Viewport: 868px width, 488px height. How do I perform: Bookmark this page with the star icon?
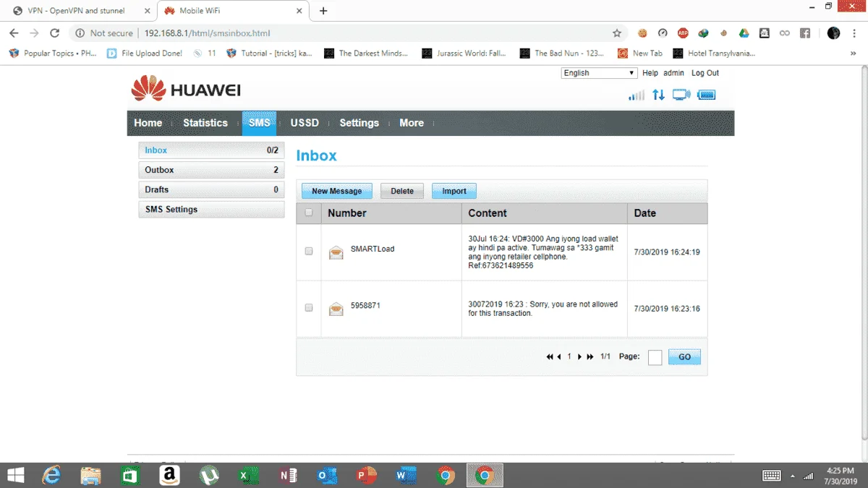[617, 33]
